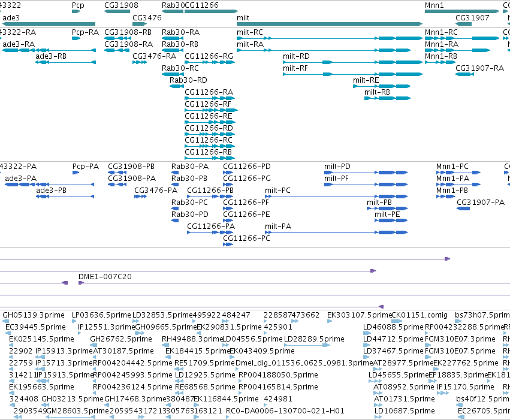The width and height of the screenshot is (510, 420).
Task: Click the CG31908-RA transcript
Action: pyautogui.click(x=128, y=44)
